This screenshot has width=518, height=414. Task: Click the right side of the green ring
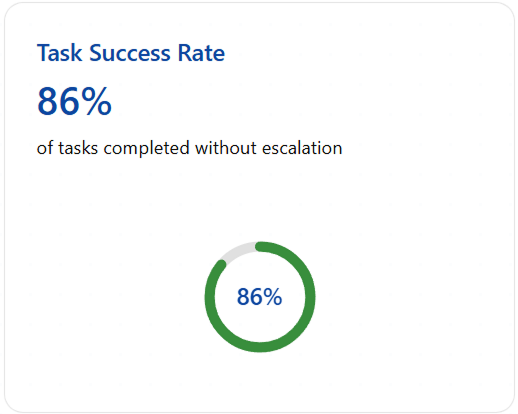(310, 297)
